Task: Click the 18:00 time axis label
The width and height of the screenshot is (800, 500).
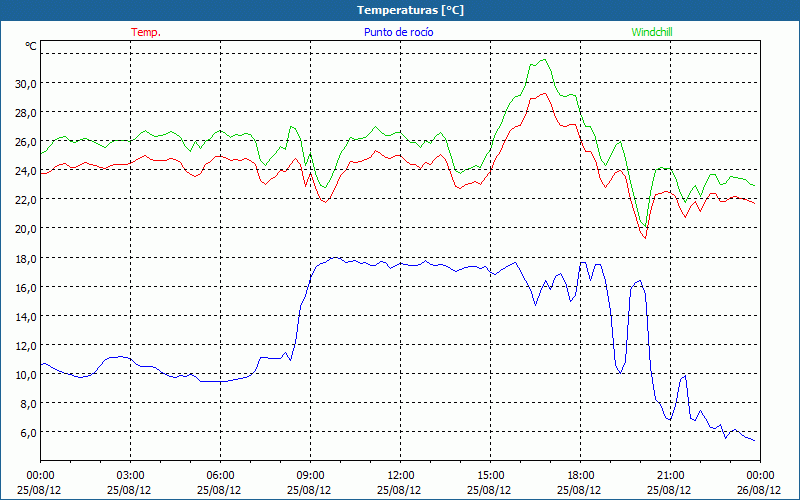Action: tap(580, 476)
